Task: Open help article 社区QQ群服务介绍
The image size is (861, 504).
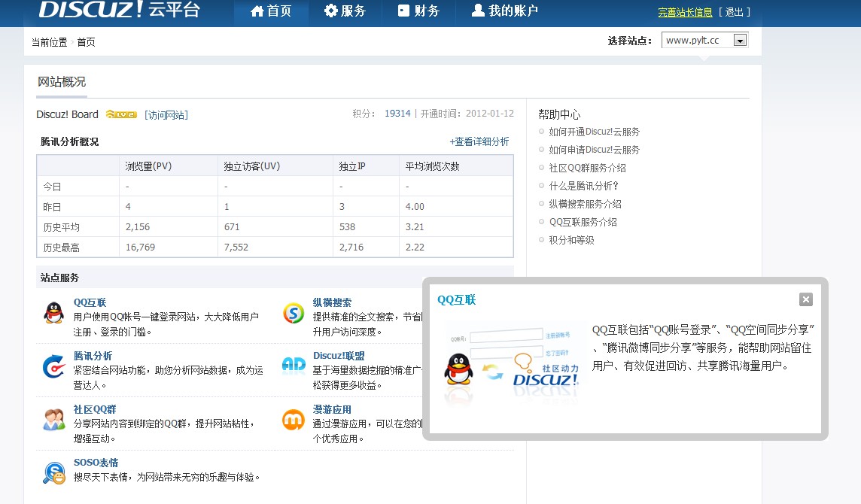Action: pyautogui.click(x=588, y=168)
